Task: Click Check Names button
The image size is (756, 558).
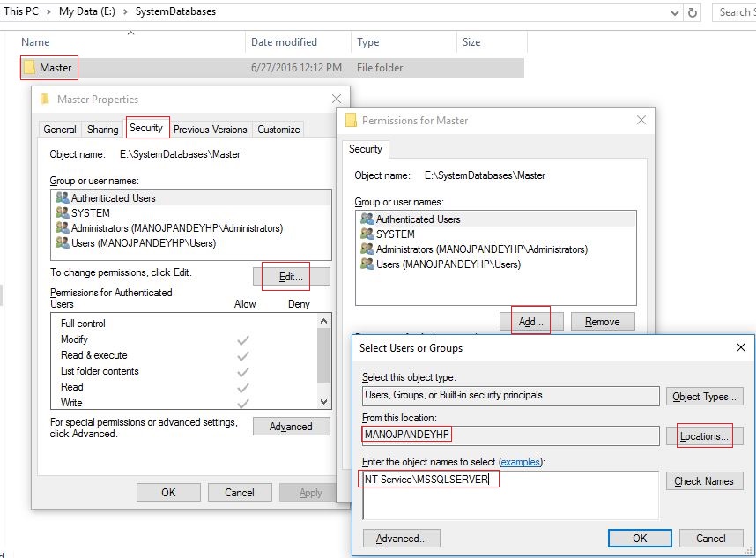Action: coord(704,480)
